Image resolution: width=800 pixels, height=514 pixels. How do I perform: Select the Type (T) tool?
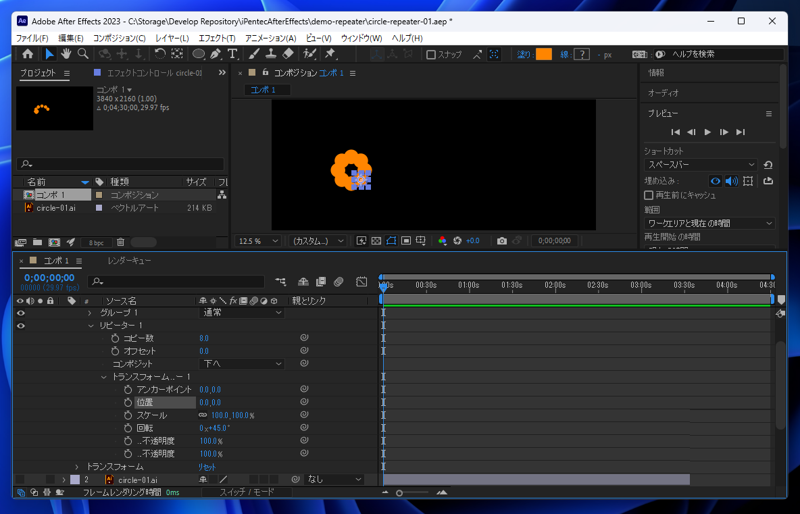coord(232,54)
